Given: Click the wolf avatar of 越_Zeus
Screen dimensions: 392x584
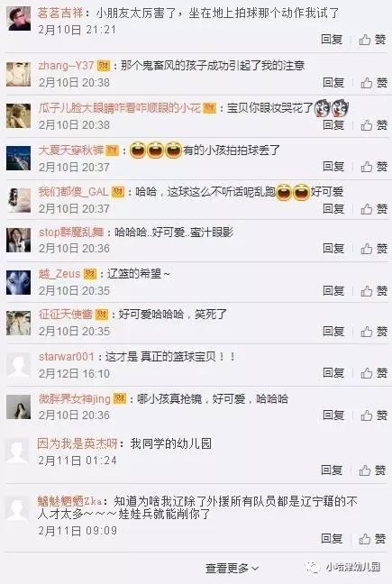Looking at the screenshot, I should [19, 282].
